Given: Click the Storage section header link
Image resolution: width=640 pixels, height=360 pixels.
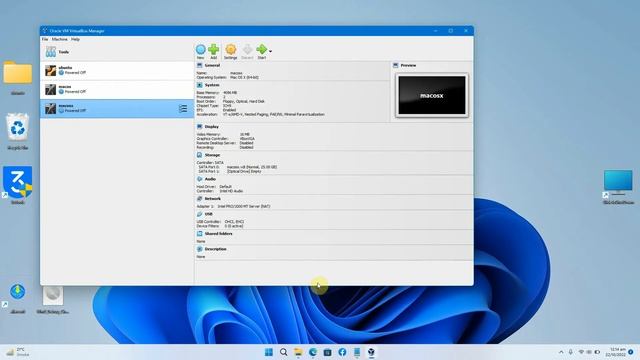Looking at the screenshot, I should 212,155.
